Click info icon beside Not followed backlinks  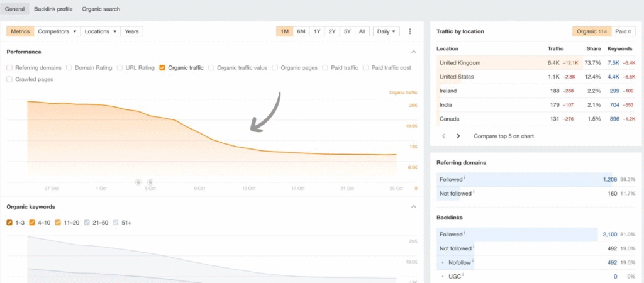[x=474, y=247]
